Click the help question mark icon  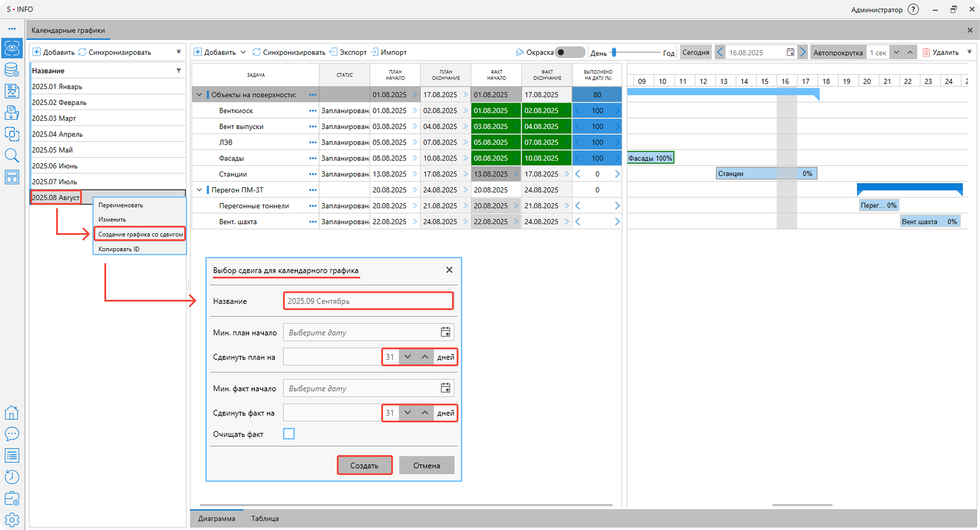click(x=913, y=10)
